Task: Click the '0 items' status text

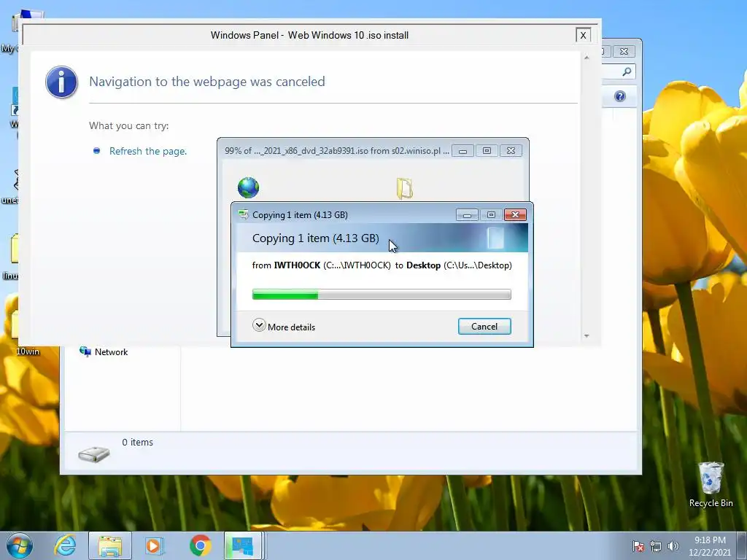Action: pyautogui.click(x=137, y=443)
